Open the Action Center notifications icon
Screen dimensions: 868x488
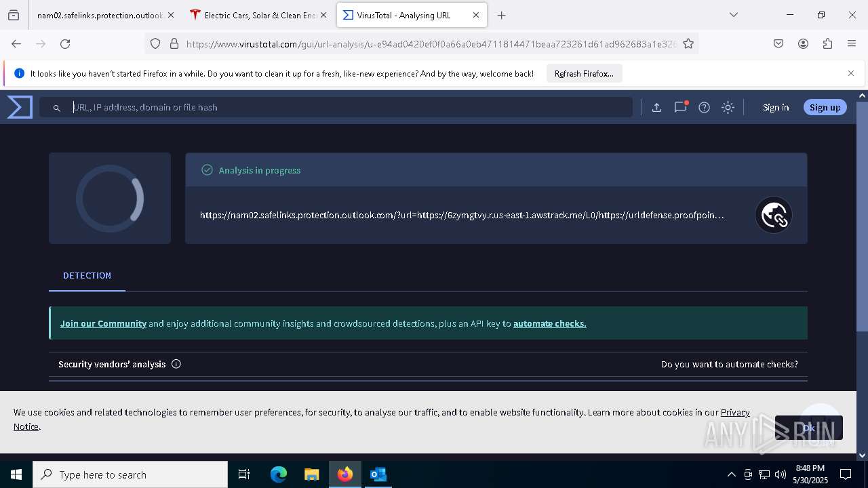[x=846, y=474]
